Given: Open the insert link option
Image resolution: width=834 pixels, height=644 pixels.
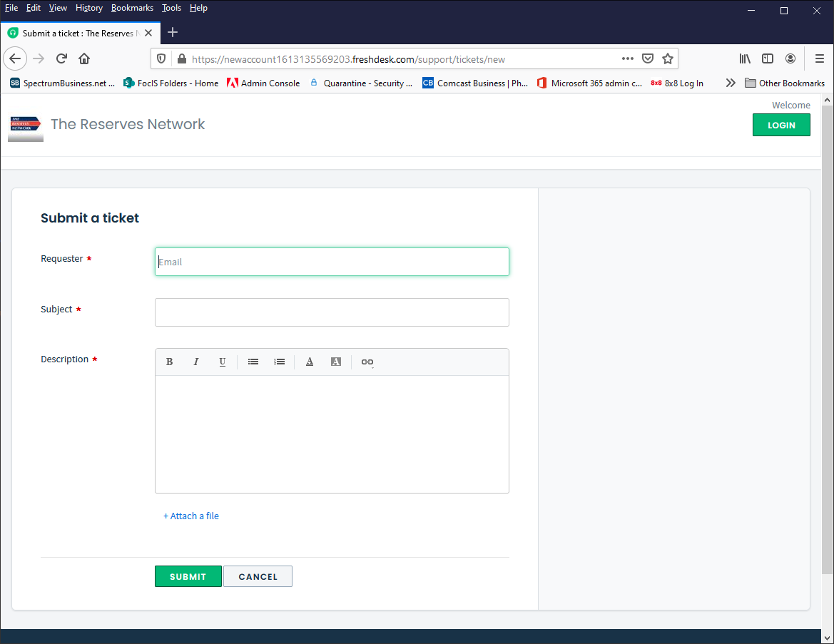Looking at the screenshot, I should [367, 362].
